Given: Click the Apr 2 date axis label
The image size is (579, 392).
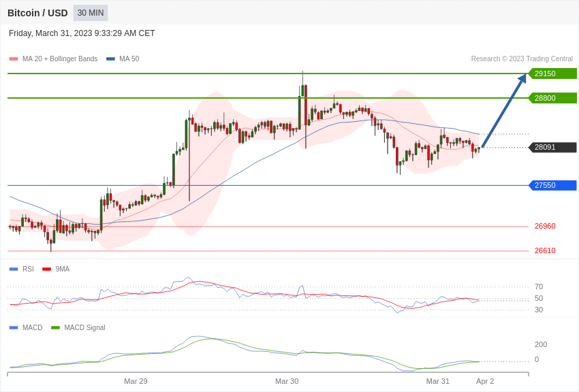Looking at the screenshot, I should pos(485,381).
